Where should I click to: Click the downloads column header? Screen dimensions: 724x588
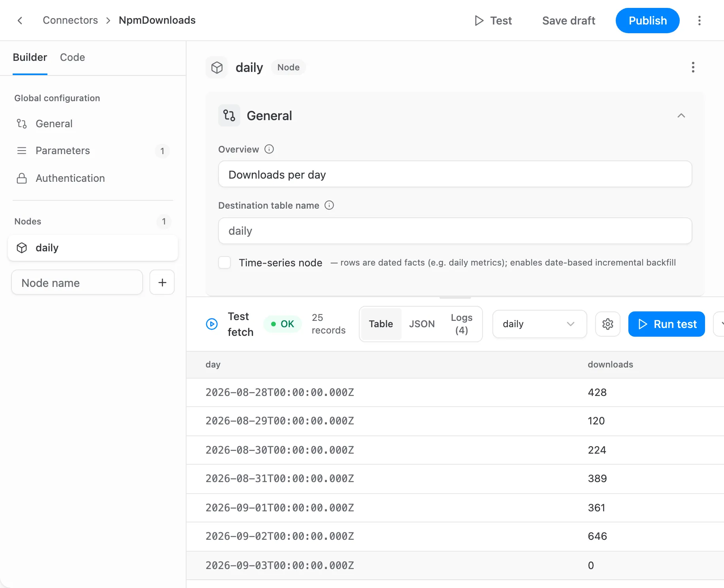pos(610,364)
